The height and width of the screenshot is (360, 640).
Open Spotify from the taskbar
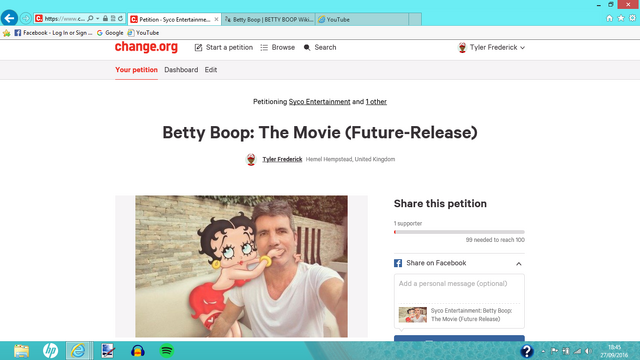[x=167, y=351]
